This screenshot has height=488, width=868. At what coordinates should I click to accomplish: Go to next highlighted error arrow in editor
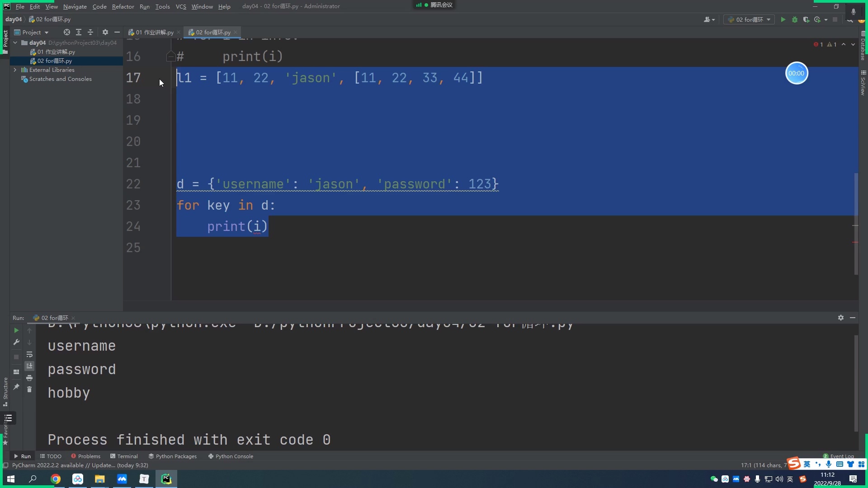(853, 44)
